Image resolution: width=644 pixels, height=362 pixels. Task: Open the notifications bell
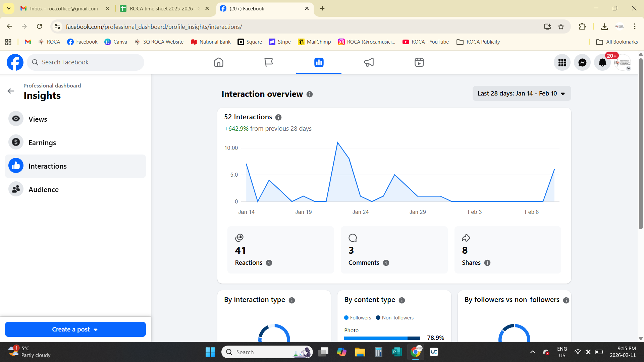pyautogui.click(x=602, y=62)
